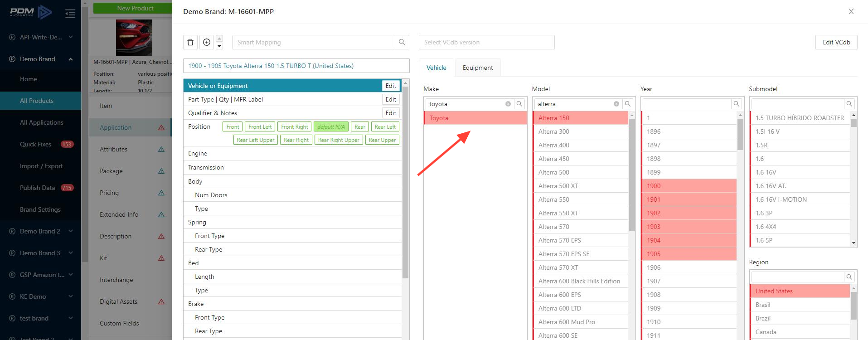868x340 pixels.
Task: Click Description warning triangle icon
Action: pos(161,236)
